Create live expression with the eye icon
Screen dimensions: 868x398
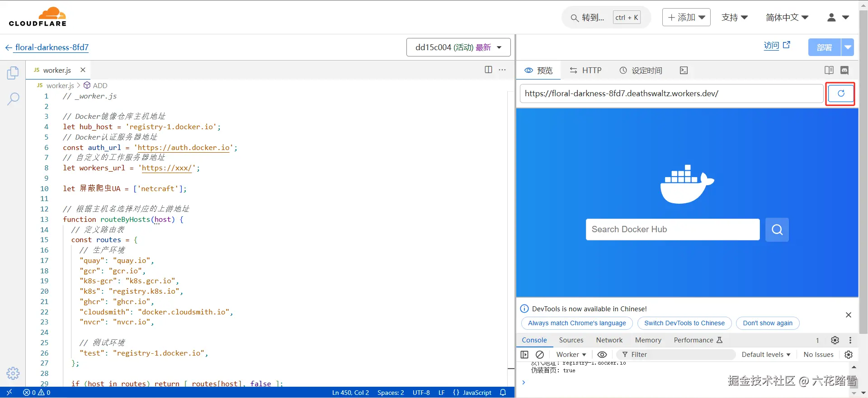pyautogui.click(x=602, y=355)
